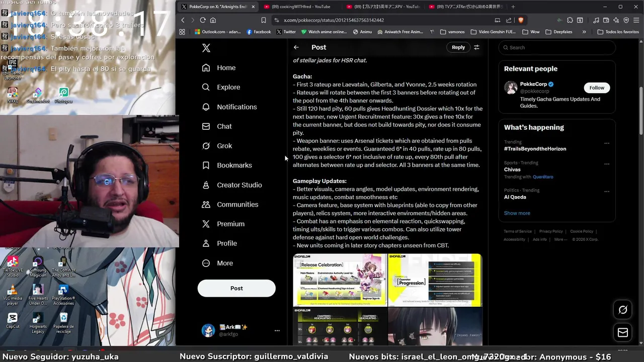Open Al Qaeda trending topic
Image resolution: width=644 pixels, height=362 pixels.
tap(515, 197)
